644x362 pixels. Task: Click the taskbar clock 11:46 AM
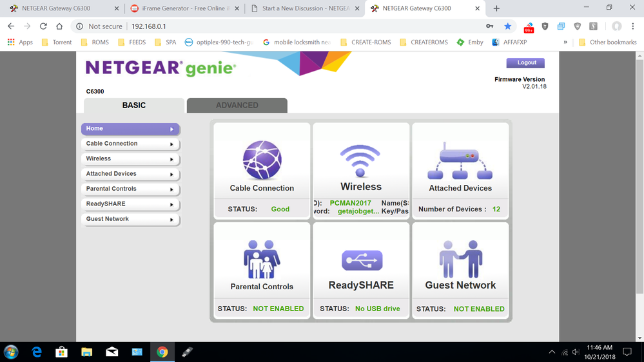(600, 348)
